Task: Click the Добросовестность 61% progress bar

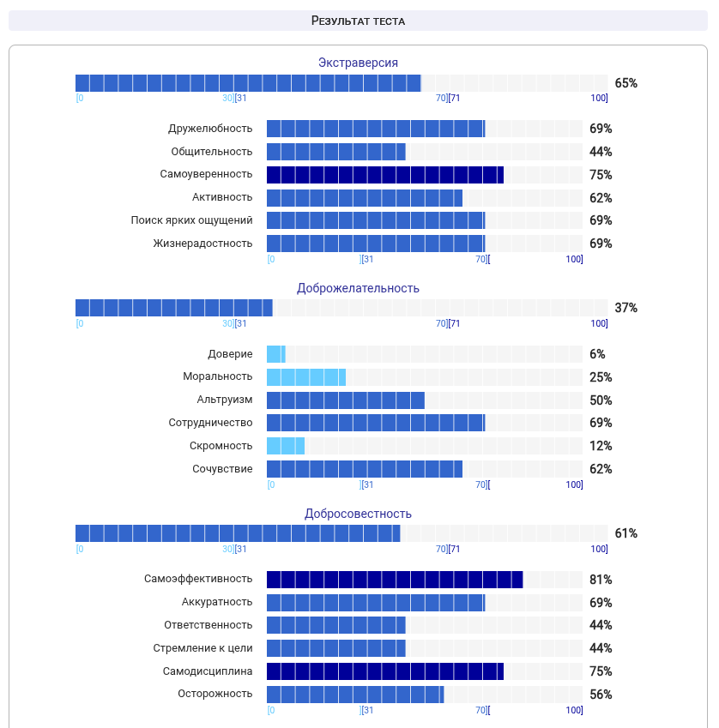Action: [x=341, y=534]
